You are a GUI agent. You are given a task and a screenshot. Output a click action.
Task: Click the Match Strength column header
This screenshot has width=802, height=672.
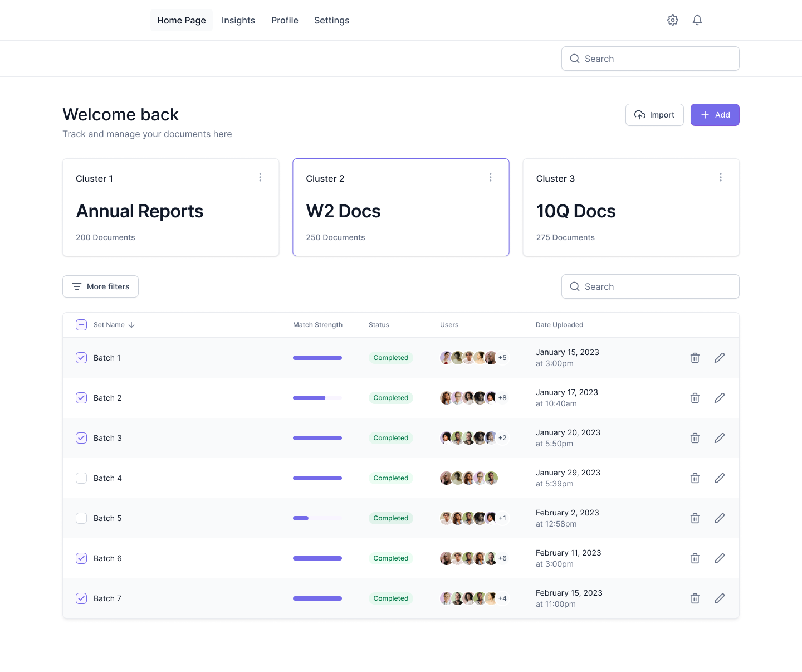[317, 325]
